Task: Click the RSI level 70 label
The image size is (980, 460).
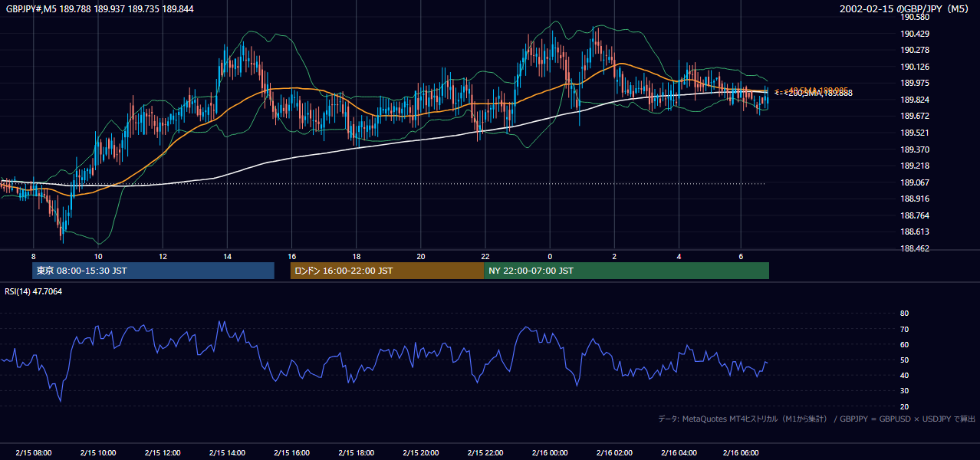Action: point(904,329)
